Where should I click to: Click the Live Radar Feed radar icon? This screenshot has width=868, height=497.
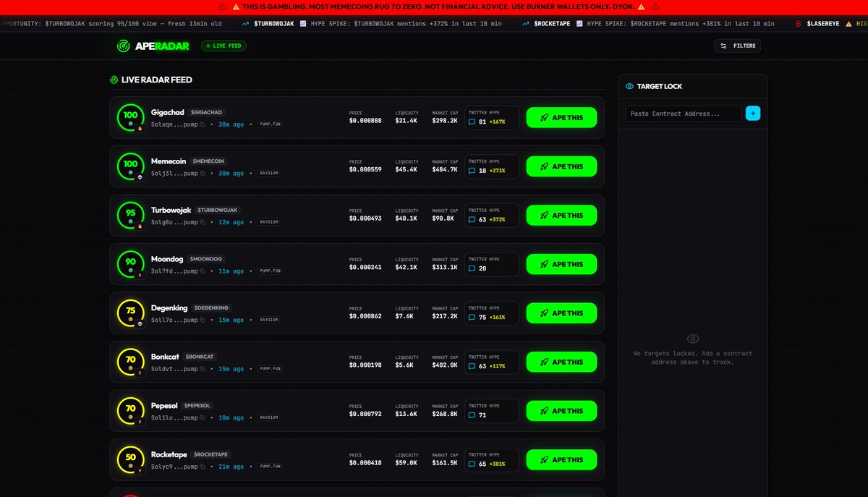click(x=114, y=80)
